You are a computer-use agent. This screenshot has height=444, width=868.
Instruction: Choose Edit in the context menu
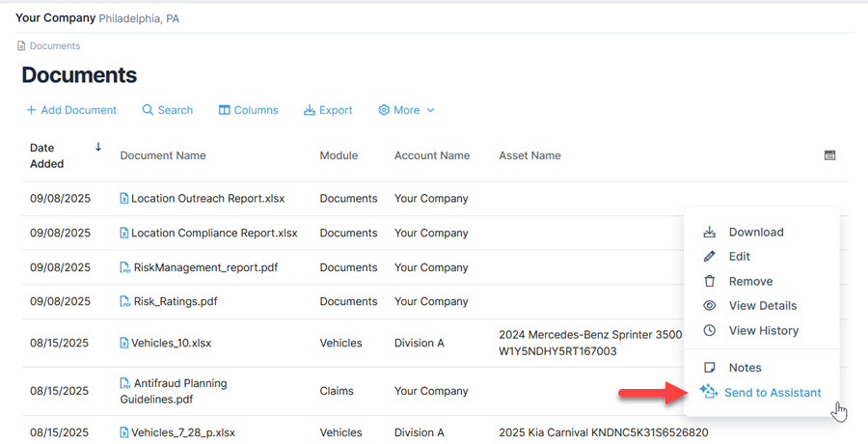(739, 257)
